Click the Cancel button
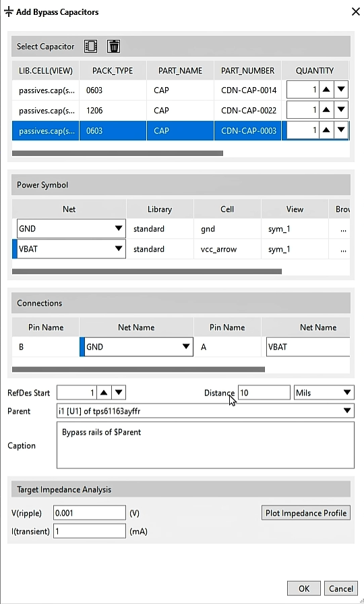Viewport: 364px width, 604px height. click(x=340, y=588)
